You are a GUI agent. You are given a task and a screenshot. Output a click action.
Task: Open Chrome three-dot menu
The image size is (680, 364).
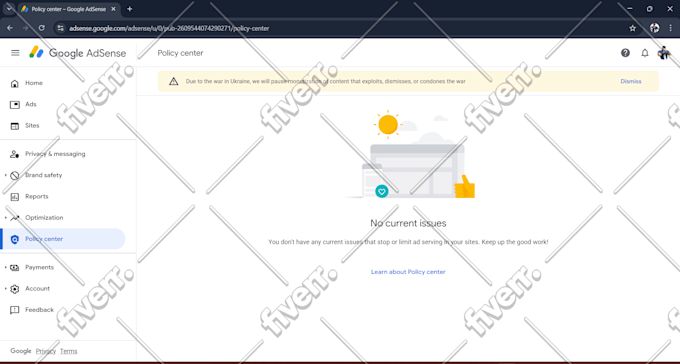[670, 28]
